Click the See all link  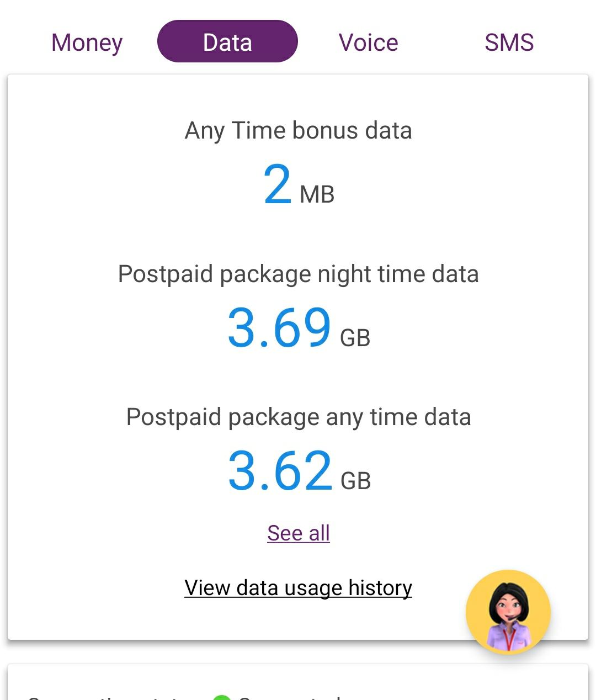[298, 533]
